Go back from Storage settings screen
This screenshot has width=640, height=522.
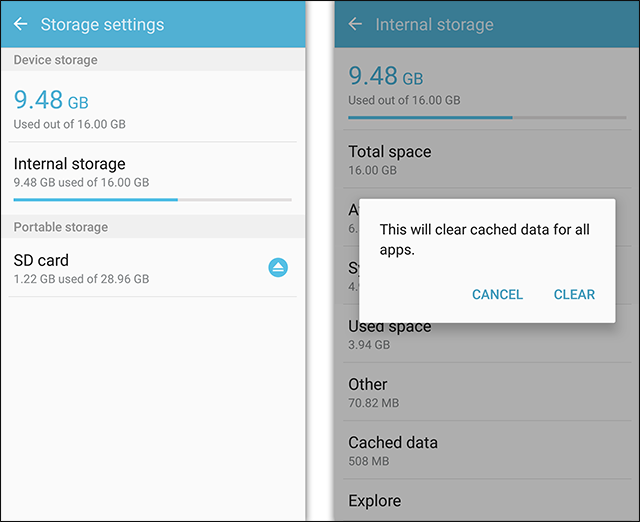pos(20,24)
